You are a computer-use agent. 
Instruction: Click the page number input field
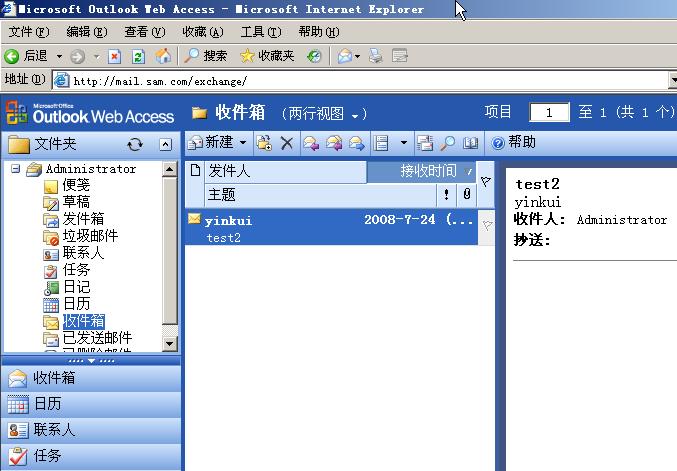pos(549,113)
